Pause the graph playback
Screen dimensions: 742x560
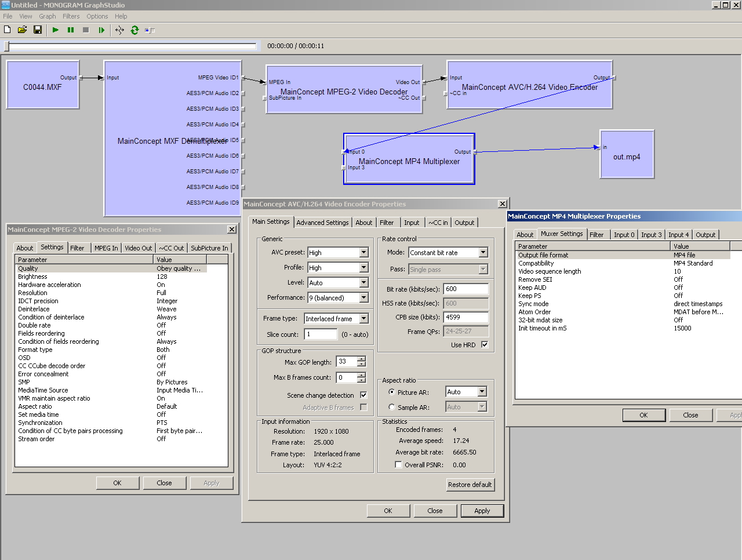coord(71,30)
